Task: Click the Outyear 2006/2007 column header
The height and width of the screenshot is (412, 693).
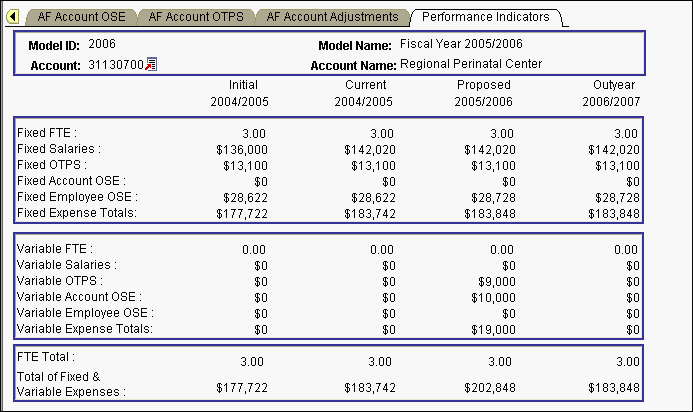Action: click(611, 94)
